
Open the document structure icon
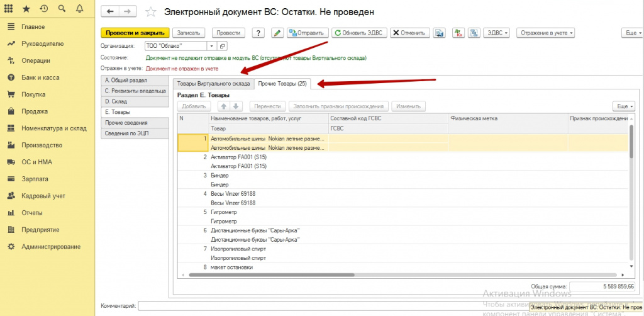(x=474, y=33)
